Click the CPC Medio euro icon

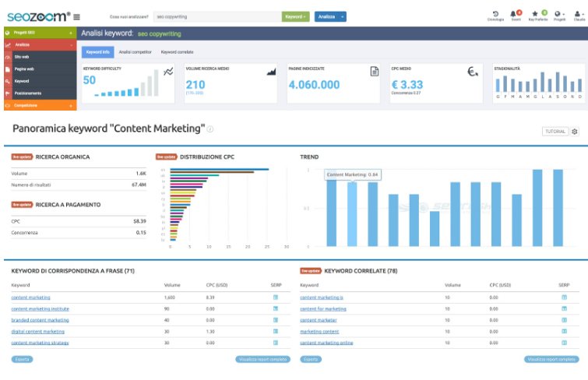point(473,72)
